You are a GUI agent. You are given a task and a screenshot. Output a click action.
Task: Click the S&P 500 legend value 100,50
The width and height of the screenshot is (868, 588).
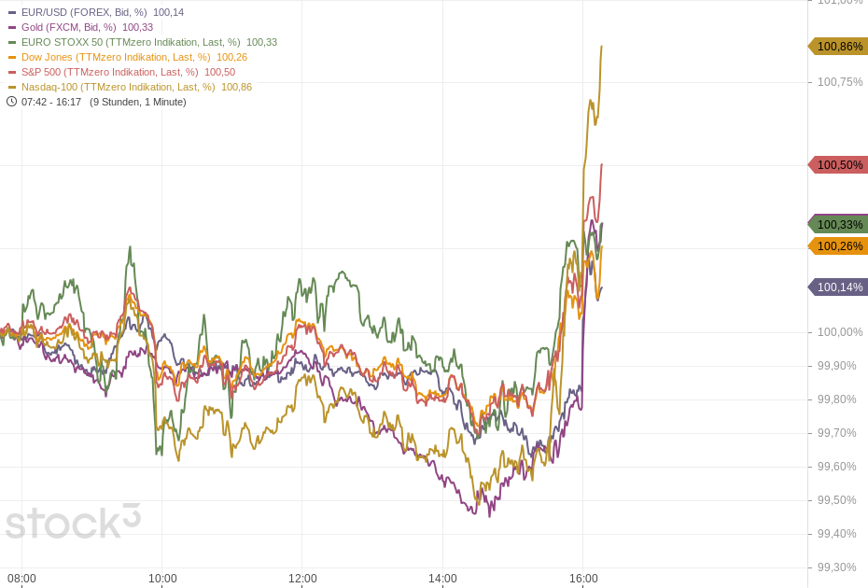219,72
